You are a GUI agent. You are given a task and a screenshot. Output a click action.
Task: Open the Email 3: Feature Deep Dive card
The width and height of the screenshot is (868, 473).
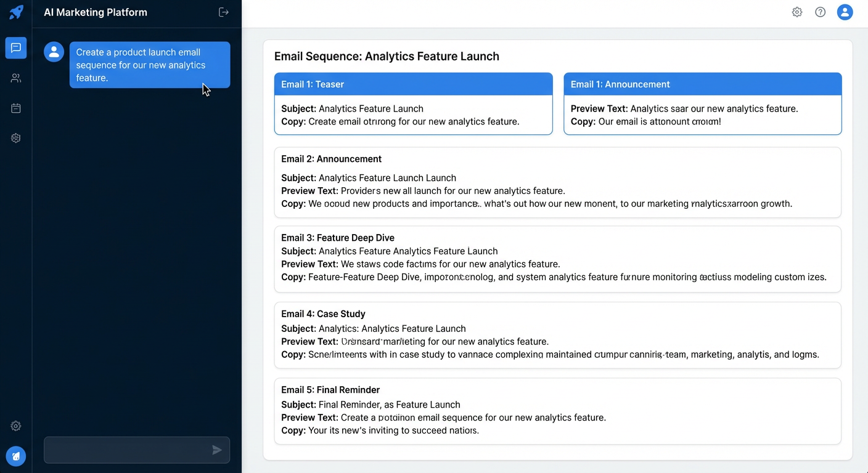(x=556, y=259)
